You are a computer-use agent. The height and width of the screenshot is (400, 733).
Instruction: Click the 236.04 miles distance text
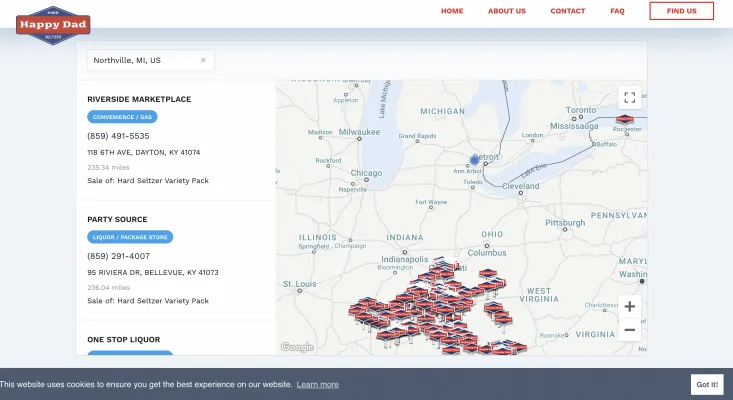pyautogui.click(x=108, y=287)
